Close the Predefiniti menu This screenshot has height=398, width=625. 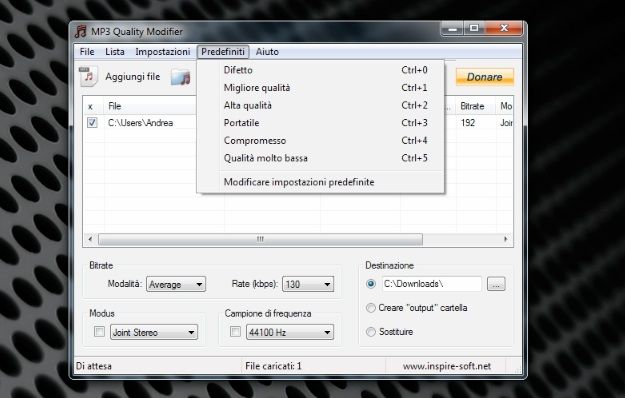(223, 52)
